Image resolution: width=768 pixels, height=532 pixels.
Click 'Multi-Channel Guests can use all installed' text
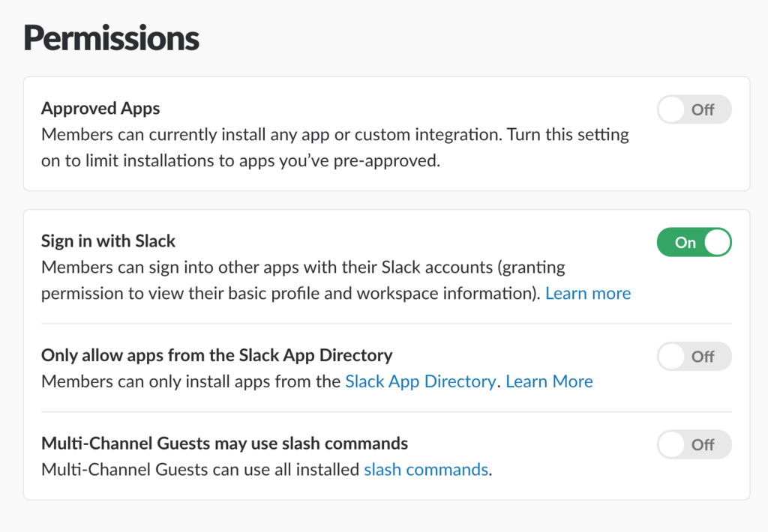pyautogui.click(x=200, y=470)
